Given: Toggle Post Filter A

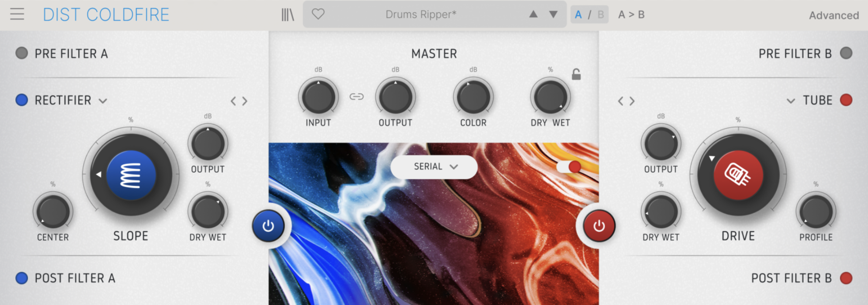Looking at the screenshot, I should coord(22,278).
